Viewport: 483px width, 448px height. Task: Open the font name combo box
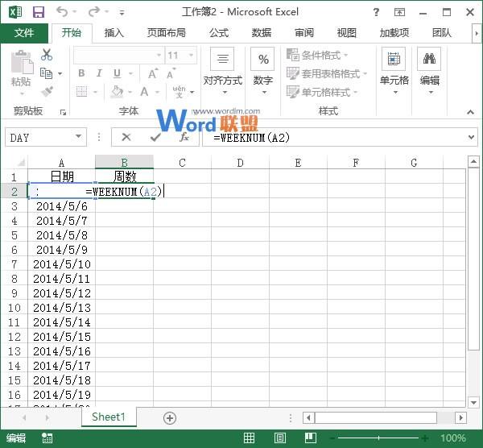pos(118,55)
